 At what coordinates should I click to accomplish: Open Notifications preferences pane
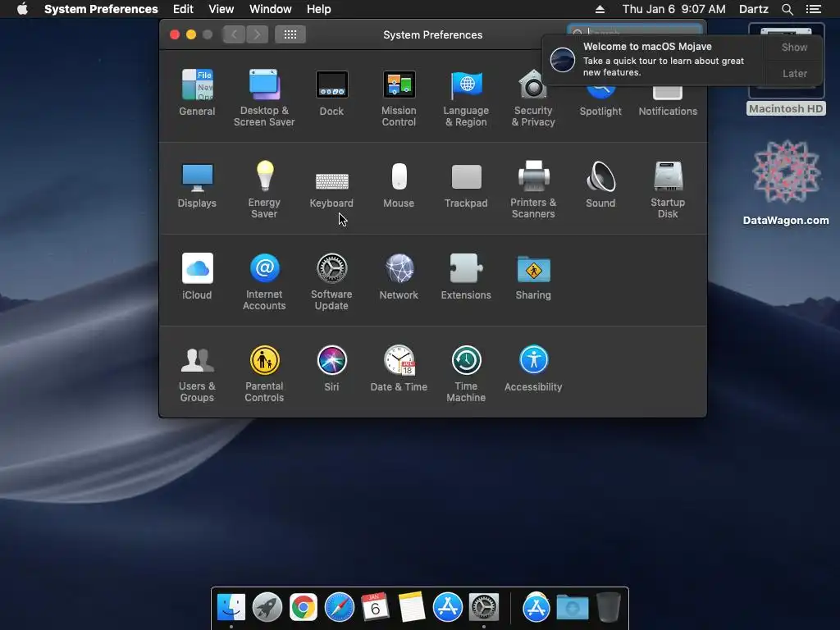[668, 103]
